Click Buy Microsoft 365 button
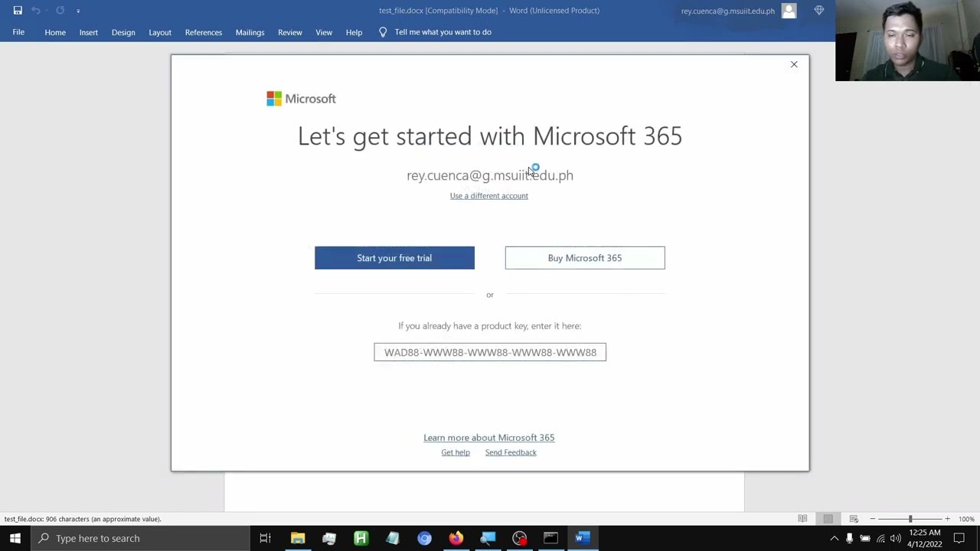The image size is (980, 551). tap(585, 258)
